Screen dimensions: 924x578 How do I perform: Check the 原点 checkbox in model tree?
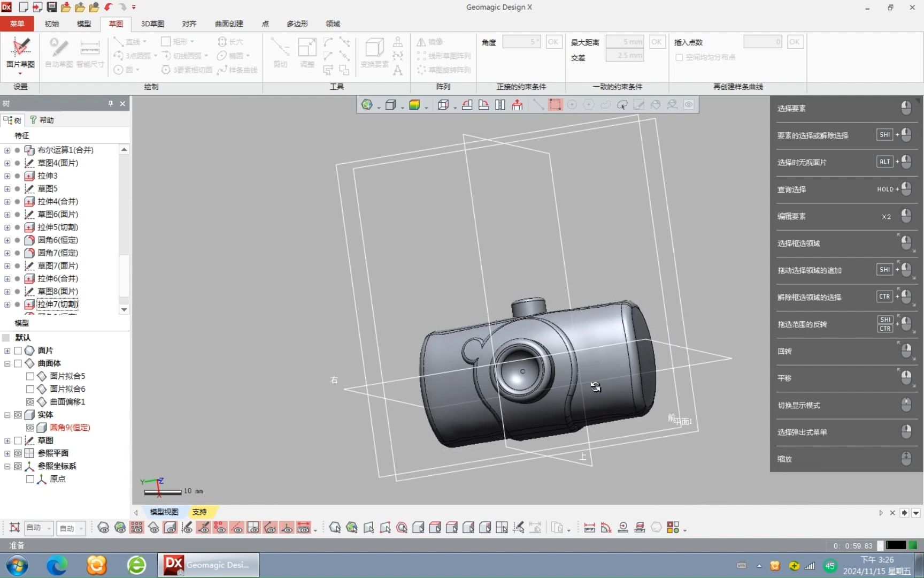(x=30, y=479)
